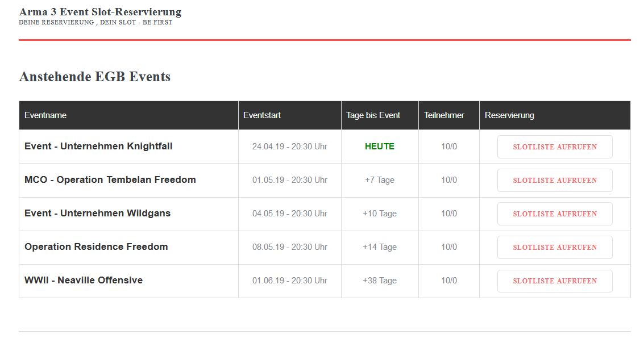Select Operation Residence Freedom name
Screen dimensions: 644x347
(x=96, y=247)
